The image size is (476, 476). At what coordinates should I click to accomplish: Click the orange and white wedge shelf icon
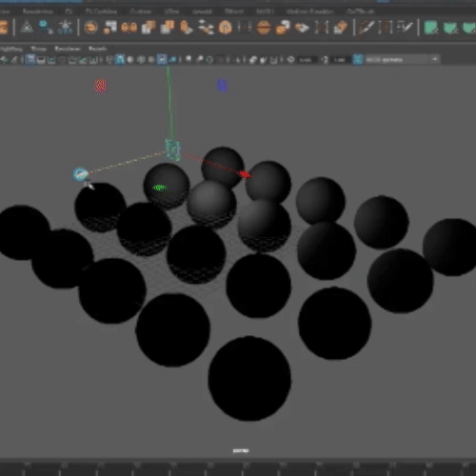(302, 28)
